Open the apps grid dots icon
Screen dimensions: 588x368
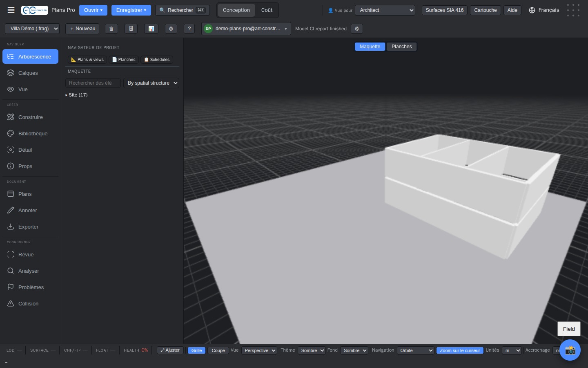(573, 10)
